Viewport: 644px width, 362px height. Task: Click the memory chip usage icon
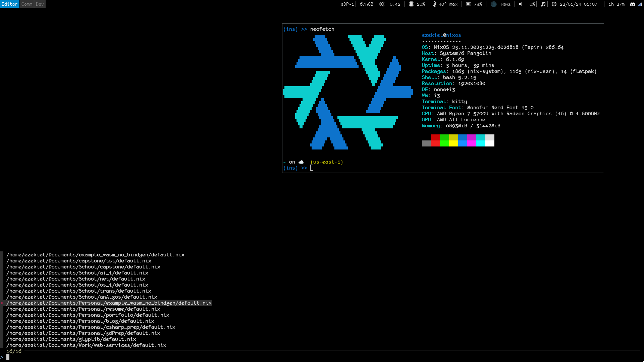(x=411, y=4)
